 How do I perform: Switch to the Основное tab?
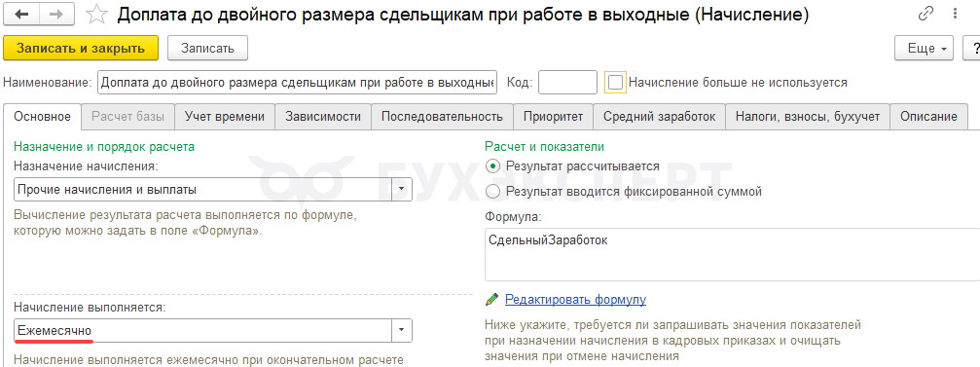click(43, 116)
